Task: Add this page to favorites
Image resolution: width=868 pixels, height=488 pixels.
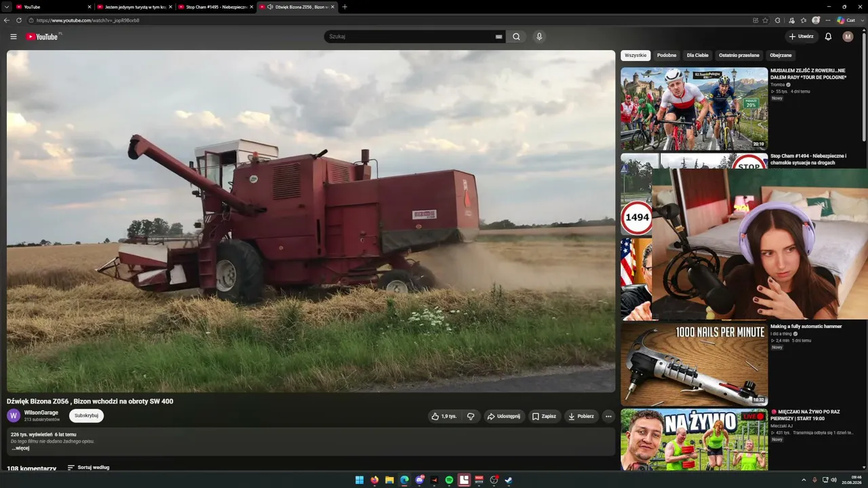Action: 766,20
